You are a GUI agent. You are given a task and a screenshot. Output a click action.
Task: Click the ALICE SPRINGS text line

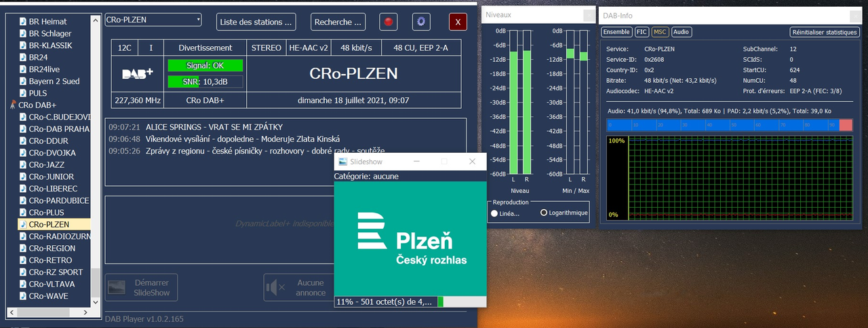[x=214, y=127]
